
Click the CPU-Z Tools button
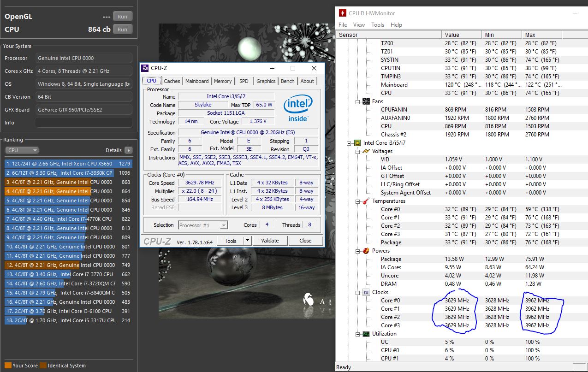click(231, 241)
